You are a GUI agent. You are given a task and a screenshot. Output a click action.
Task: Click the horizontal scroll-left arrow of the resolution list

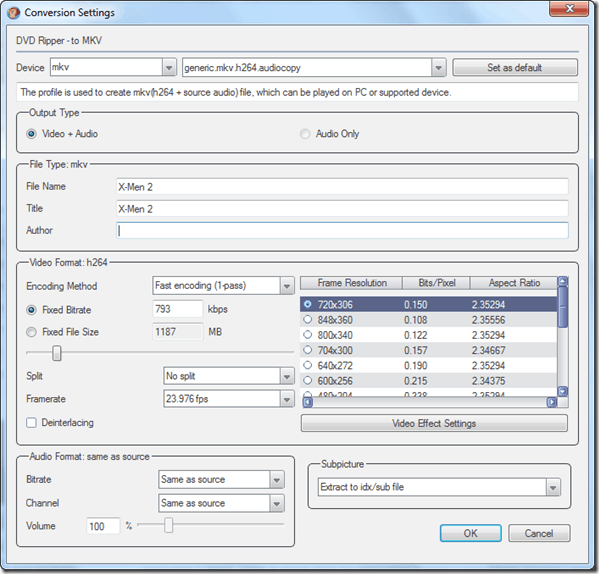[x=308, y=402]
